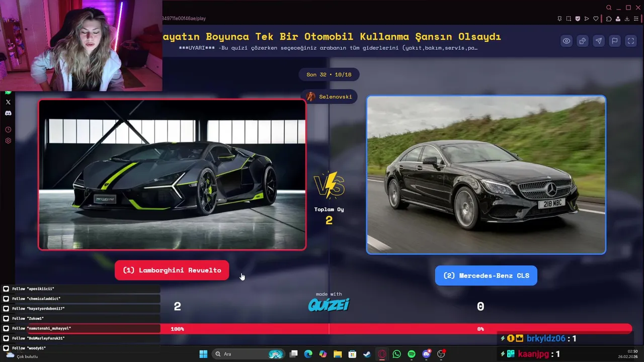This screenshot has width=644, height=362.
Task: Click the snapshot capture icon in address bar
Action: point(569,19)
